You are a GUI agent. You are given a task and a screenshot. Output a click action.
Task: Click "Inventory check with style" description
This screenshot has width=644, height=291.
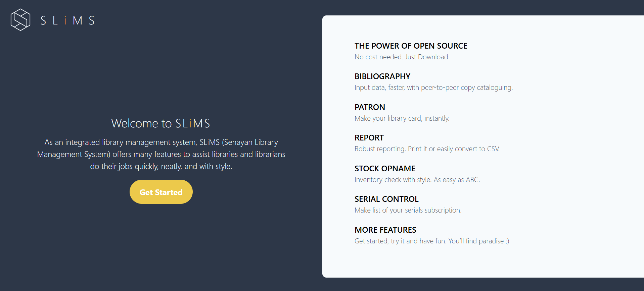point(417,180)
